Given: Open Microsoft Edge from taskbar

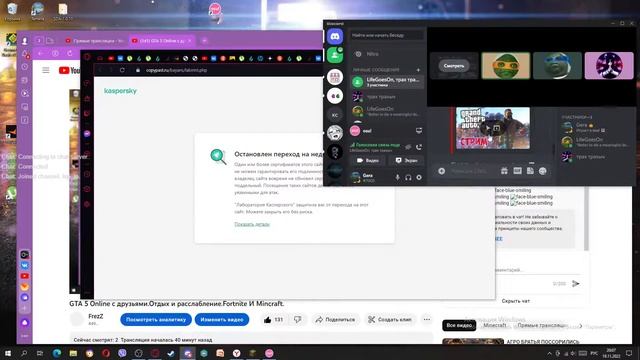Looking at the screenshot, I should point(57,353).
